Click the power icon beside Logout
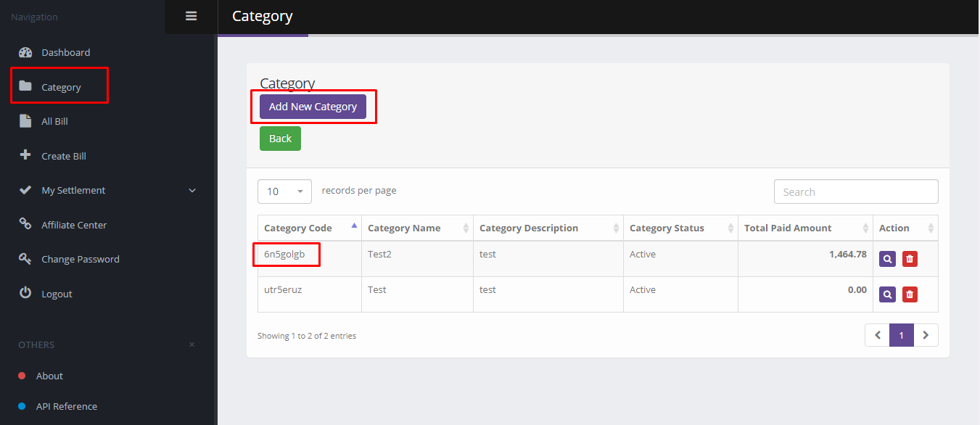This screenshot has height=425, width=980. click(x=25, y=293)
